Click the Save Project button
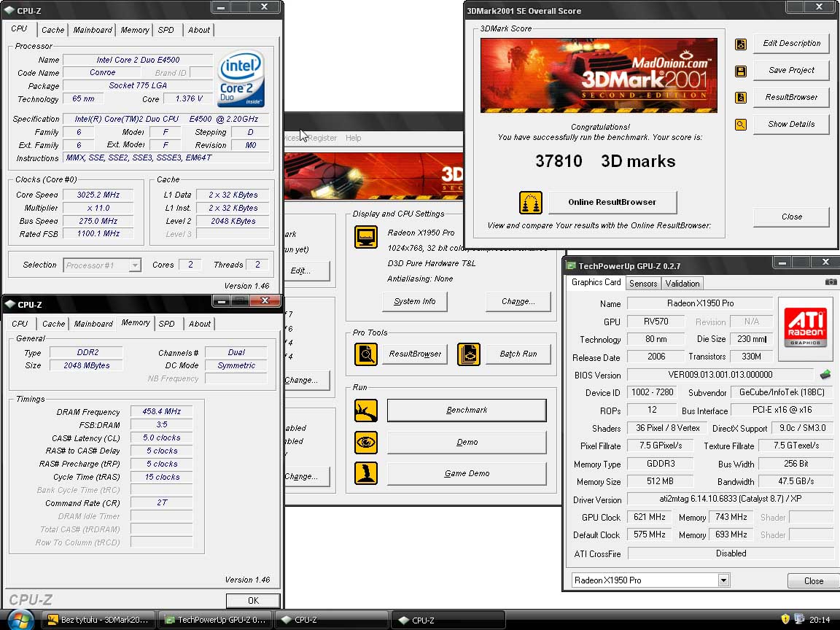The height and width of the screenshot is (630, 840). point(791,70)
